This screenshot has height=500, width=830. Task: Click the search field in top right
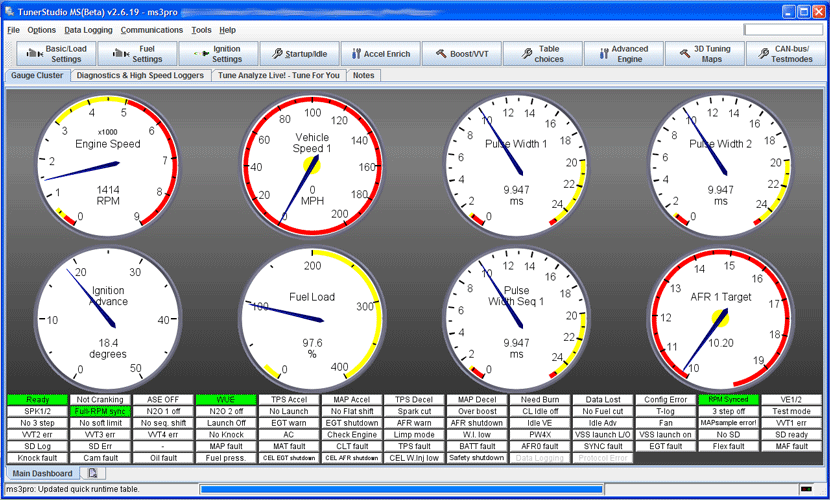(x=783, y=30)
